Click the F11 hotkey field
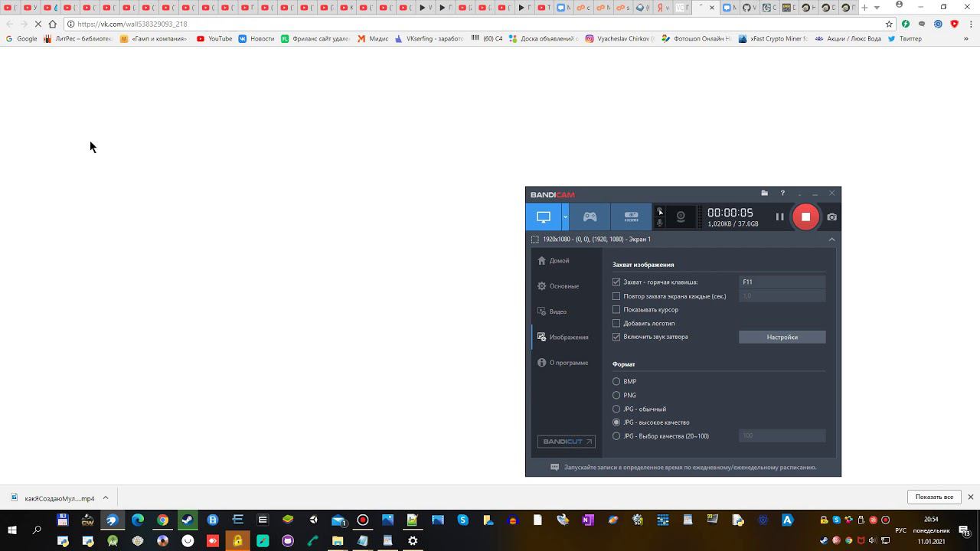Viewport: 980px width, 551px height. [782, 282]
